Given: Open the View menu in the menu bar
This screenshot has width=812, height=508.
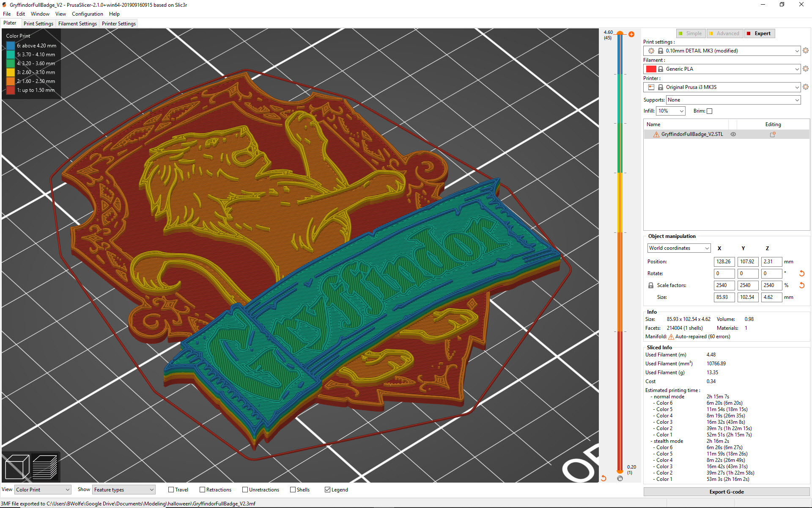Looking at the screenshot, I should (60, 14).
